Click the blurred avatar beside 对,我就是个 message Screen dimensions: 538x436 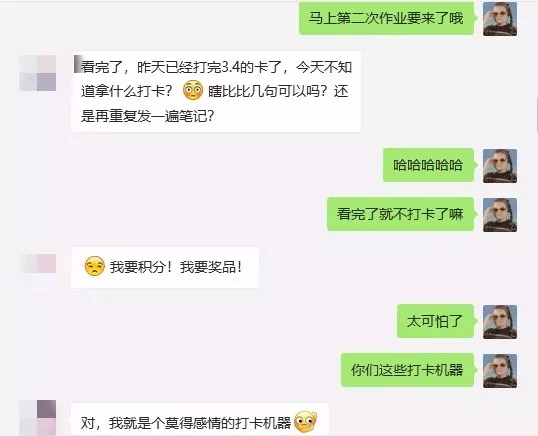coord(38,418)
